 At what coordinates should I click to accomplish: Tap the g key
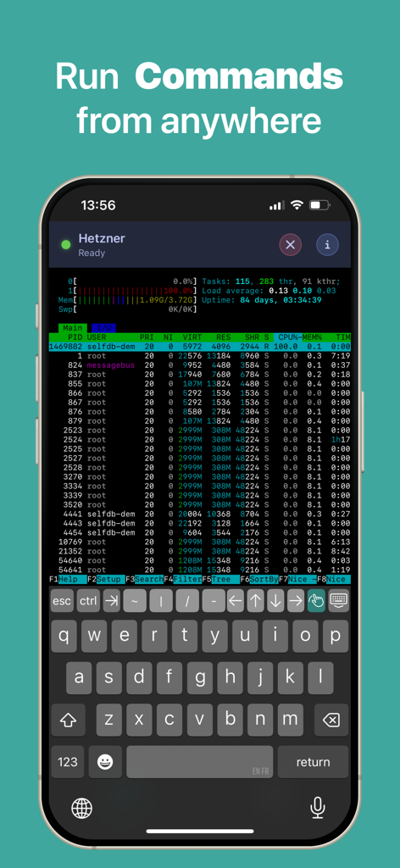200,678
